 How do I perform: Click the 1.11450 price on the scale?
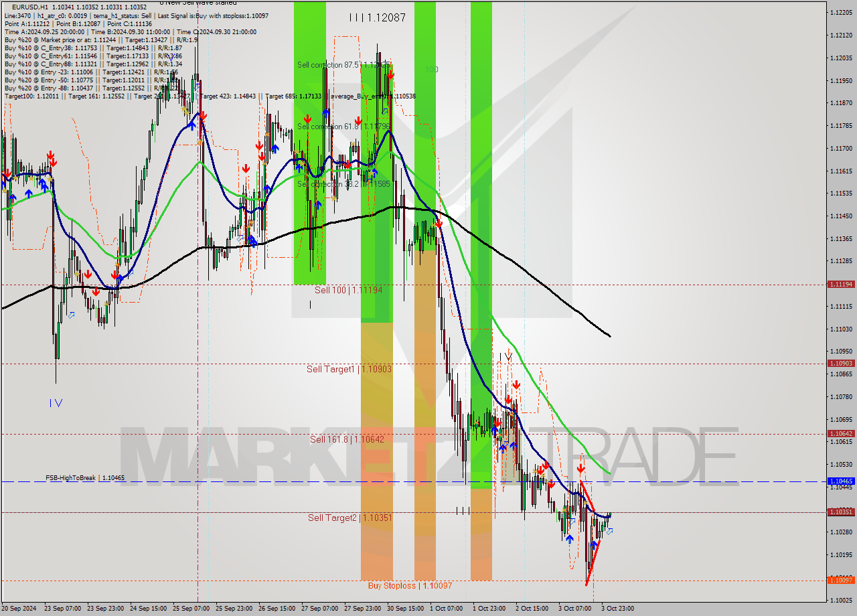coord(841,216)
